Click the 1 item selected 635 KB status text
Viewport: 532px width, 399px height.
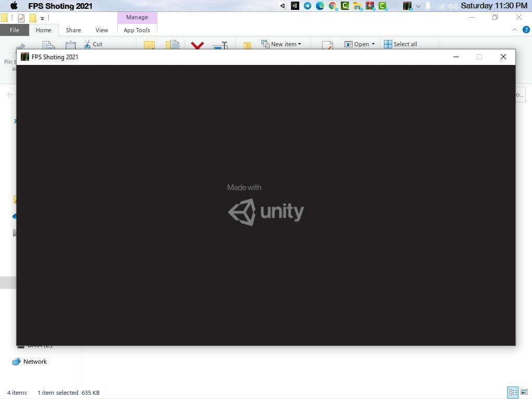pos(69,393)
